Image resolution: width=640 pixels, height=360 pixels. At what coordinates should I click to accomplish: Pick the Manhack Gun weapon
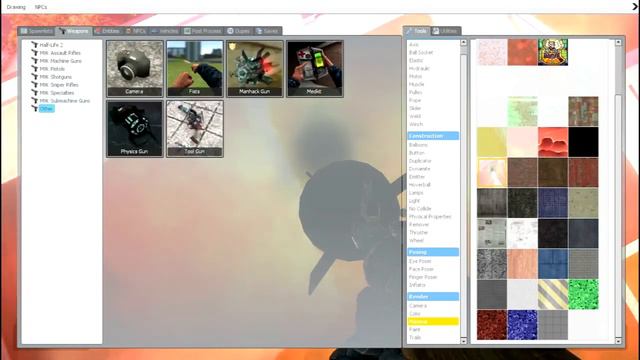pyautogui.click(x=255, y=69)
